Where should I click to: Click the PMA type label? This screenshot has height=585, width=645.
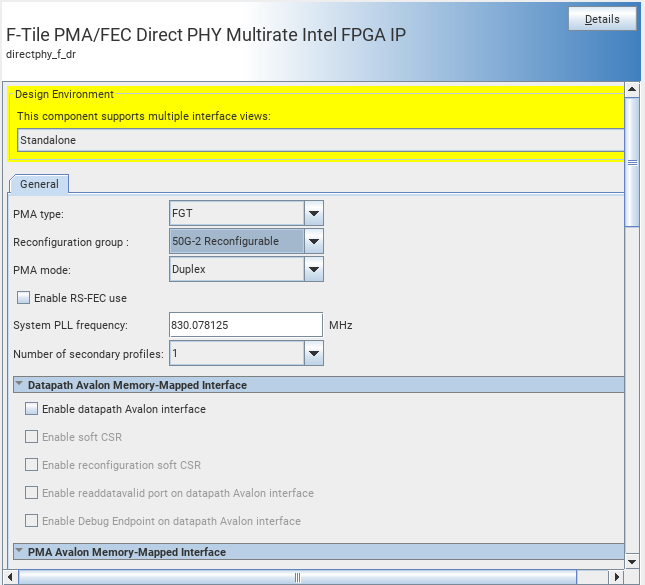38,214
